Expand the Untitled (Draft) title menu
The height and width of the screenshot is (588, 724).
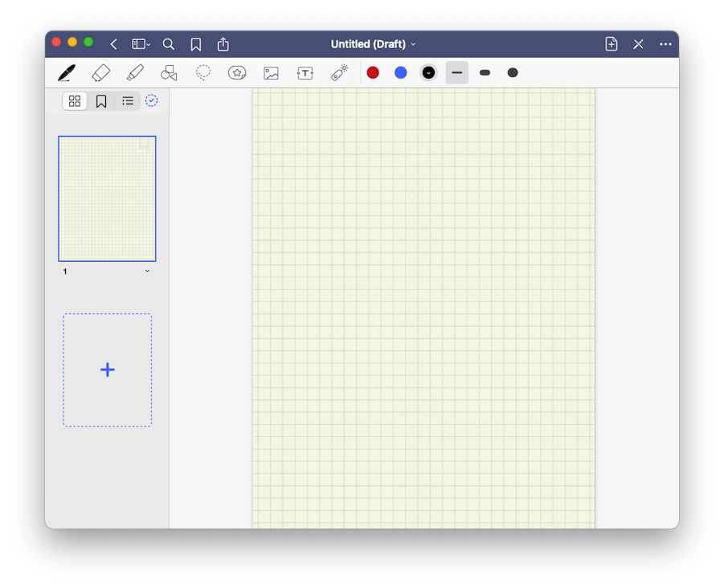tap(413, 44)
